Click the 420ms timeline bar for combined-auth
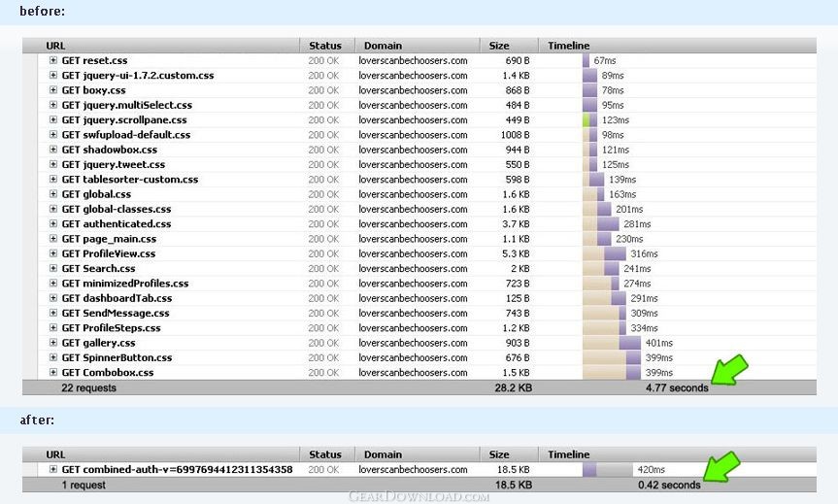This screenshot has height=504, width=838. click(x=608, y=470)
